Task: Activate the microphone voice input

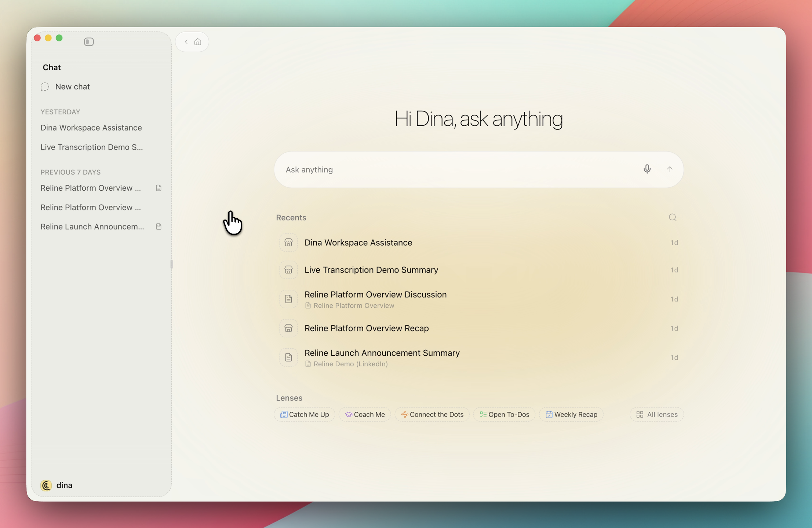Action: [x=647, y=169]
